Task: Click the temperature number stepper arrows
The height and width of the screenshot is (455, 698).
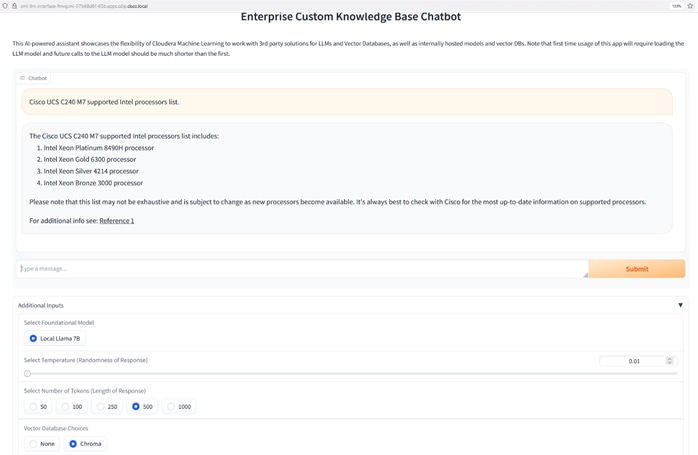Action: (x=670, y=361)
